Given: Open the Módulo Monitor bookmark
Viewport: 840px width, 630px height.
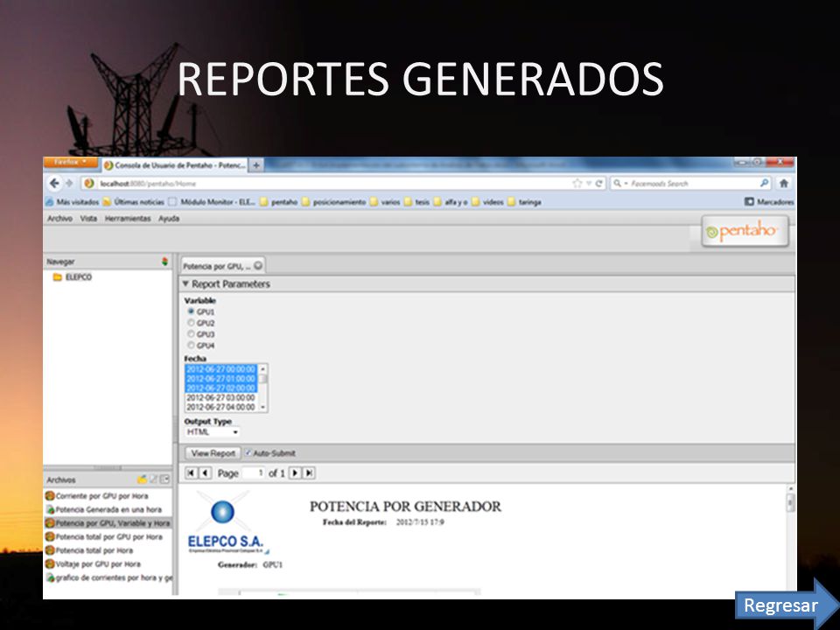Looking at the screenshot, I should coord(212,202).
